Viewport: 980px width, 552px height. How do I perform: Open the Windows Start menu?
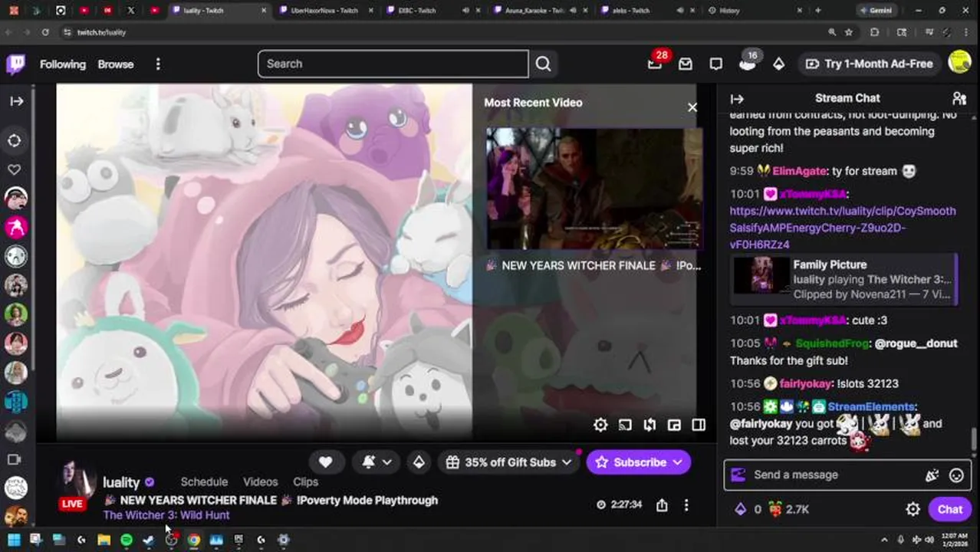(14, 540)
